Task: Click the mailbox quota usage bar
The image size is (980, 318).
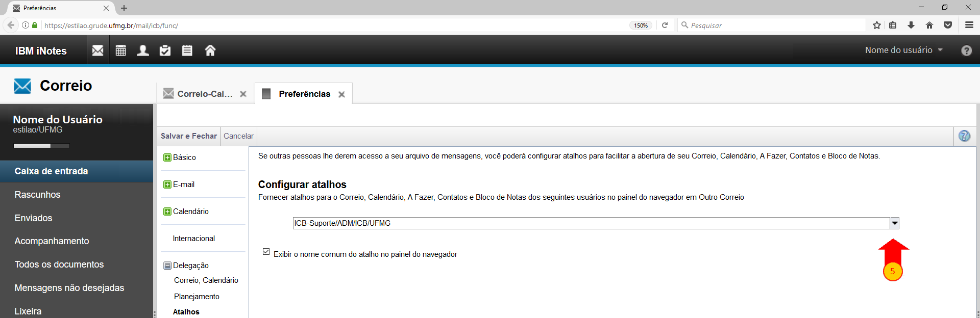Action: point(41,146)
